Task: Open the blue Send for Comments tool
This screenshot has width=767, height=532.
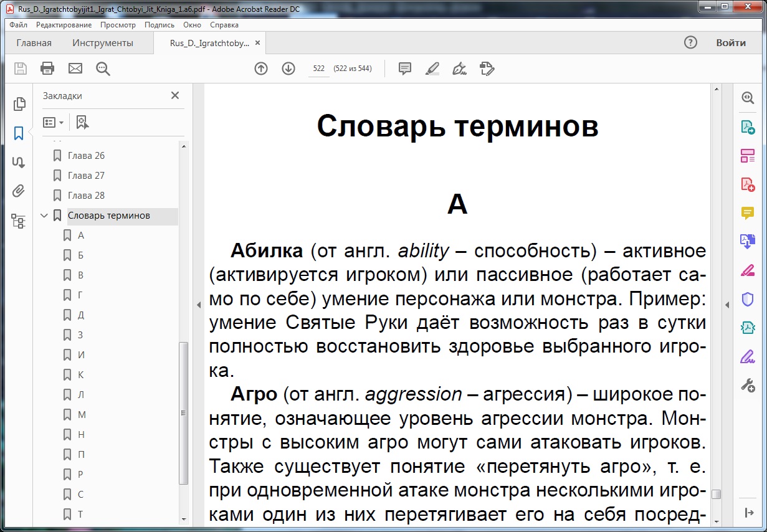Action: click(748, 242)
